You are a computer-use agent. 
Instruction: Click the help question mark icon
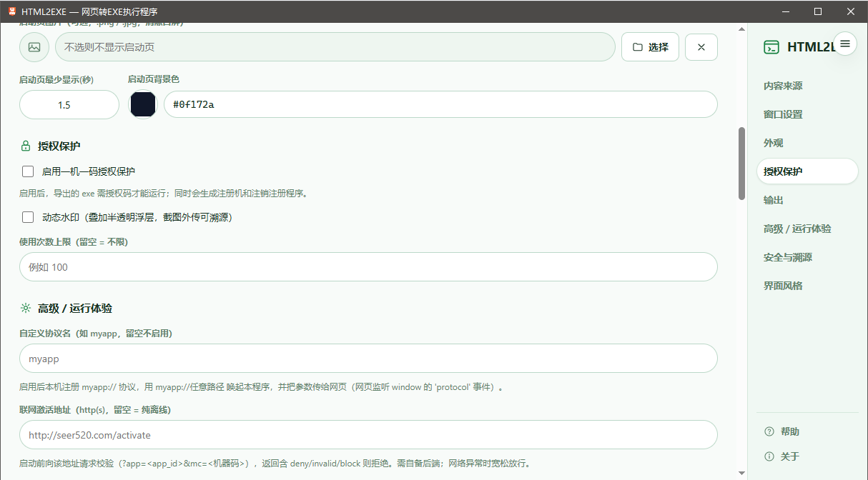click(769, 431)
